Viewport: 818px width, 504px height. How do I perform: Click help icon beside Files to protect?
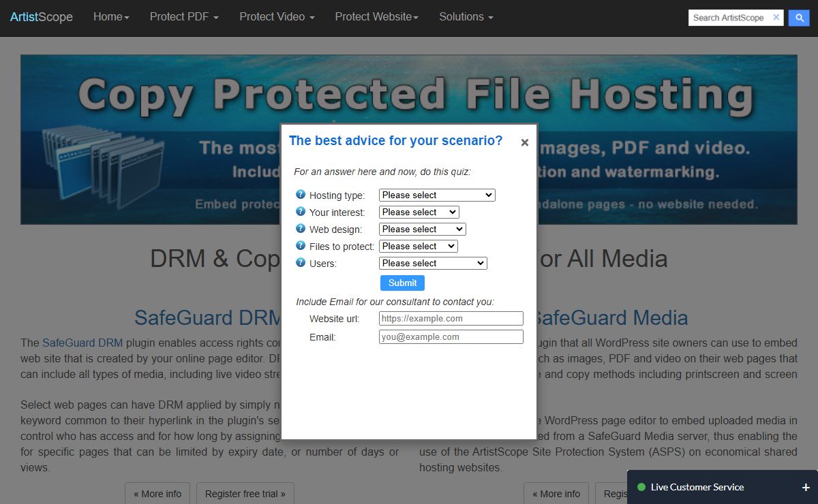[301, 246]
